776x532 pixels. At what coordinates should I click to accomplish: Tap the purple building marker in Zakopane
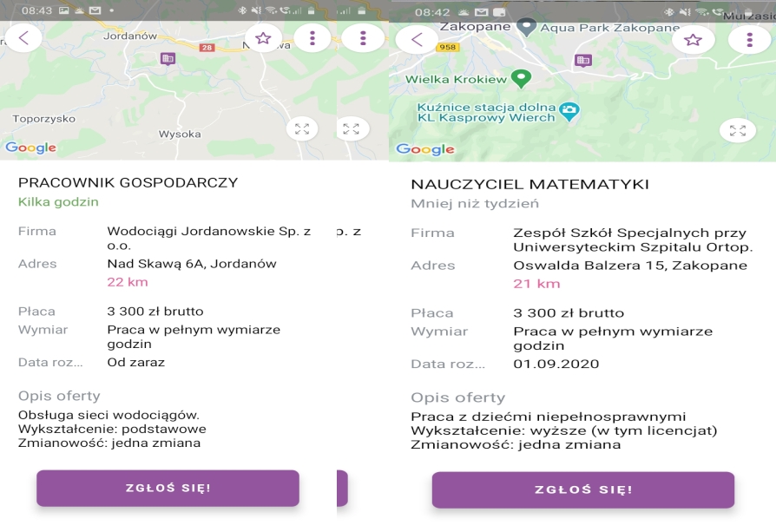(583, 61)
